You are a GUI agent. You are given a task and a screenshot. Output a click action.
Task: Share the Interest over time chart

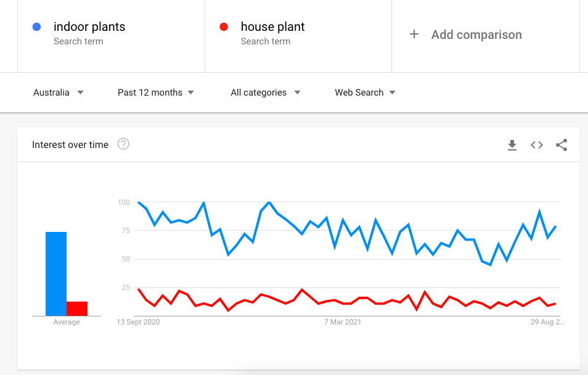coord(561,145)
